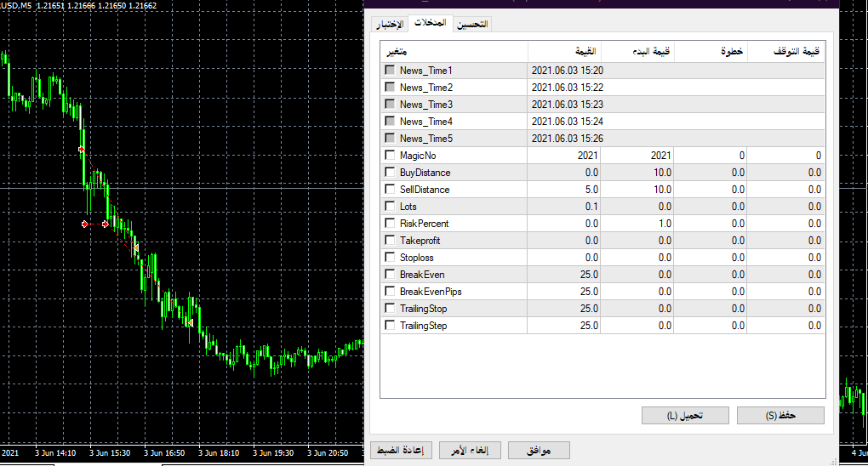Click the حفظ (S) save button
Image resolution: width=868 pixels, height=466 pixels.
pyautogui.click(x=780, y=415)
